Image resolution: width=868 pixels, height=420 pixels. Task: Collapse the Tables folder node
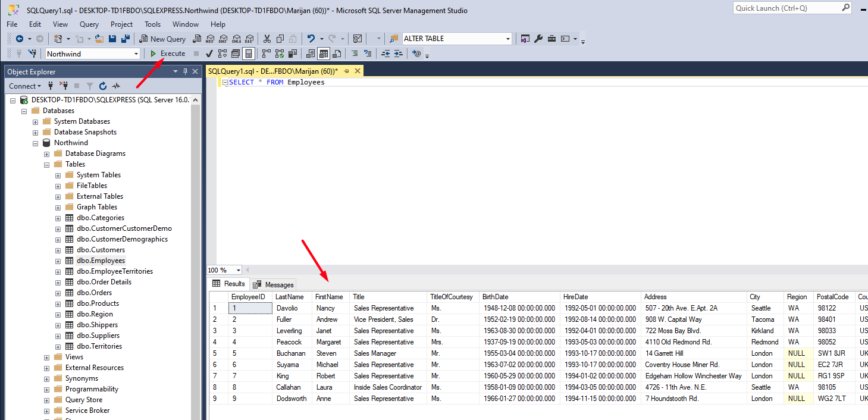47,164
